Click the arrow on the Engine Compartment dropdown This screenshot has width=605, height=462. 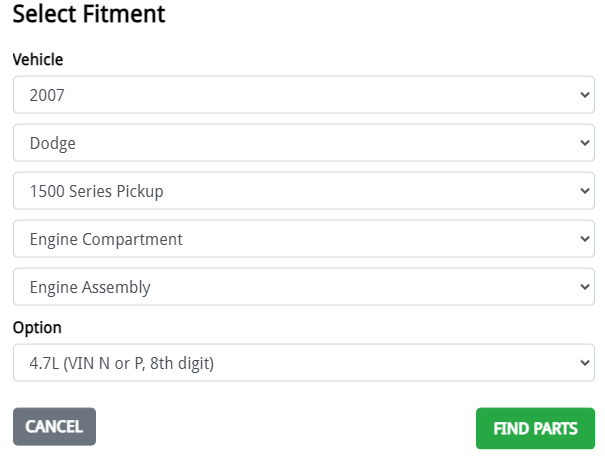[x=585, y=239]
